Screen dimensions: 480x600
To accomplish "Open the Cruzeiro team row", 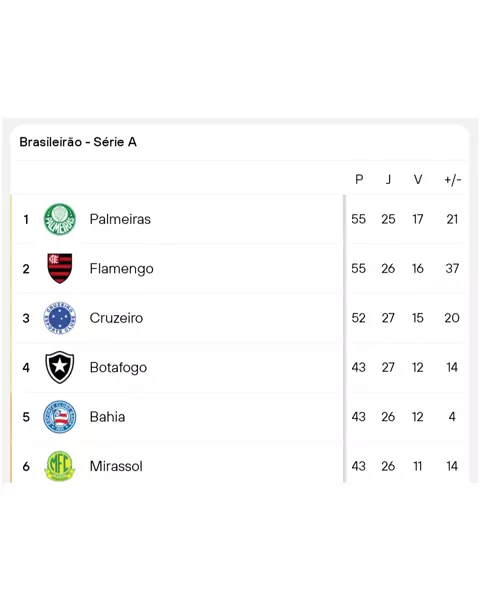I will 239,318.
